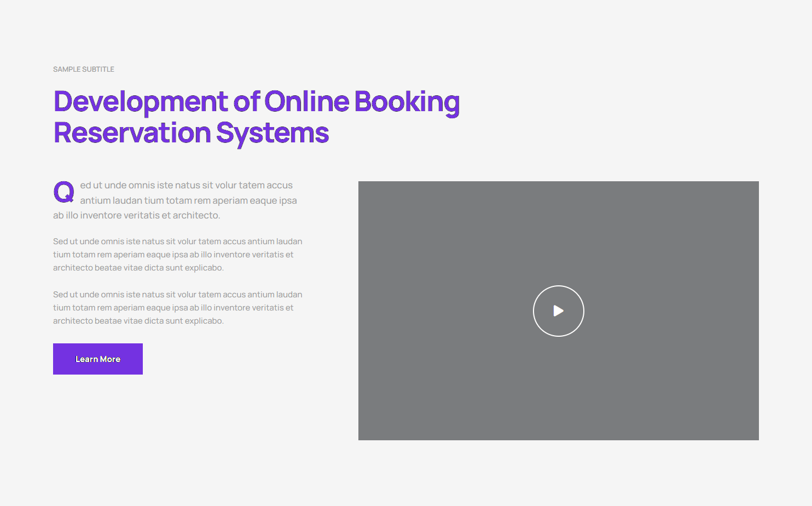Click intro line starting 'ed ut unde omnis'

(x=186, y=186)
